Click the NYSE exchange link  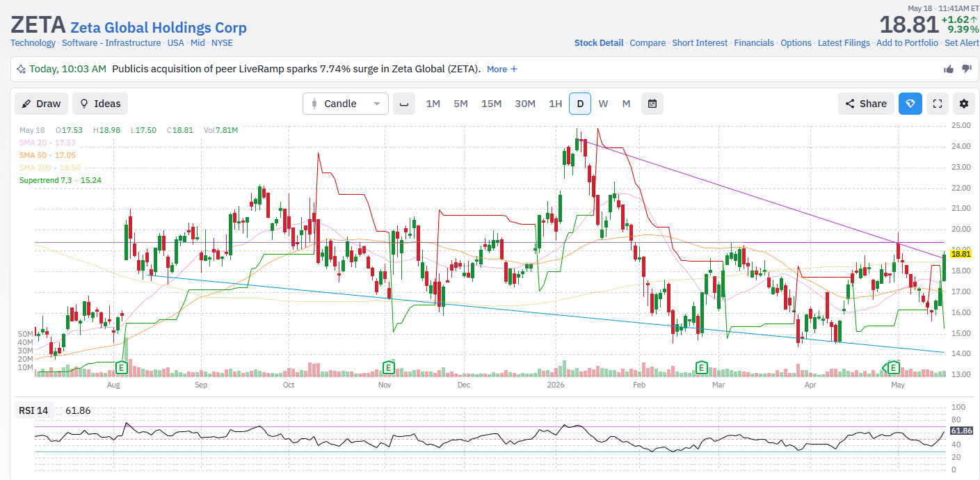(x=222, y=43)
